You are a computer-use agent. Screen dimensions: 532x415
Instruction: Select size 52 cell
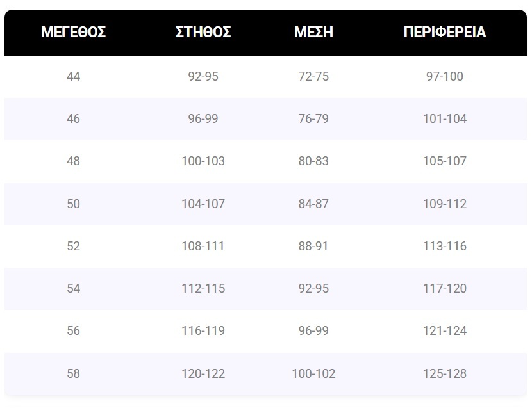pyautogui.click(x=73, y=247)
